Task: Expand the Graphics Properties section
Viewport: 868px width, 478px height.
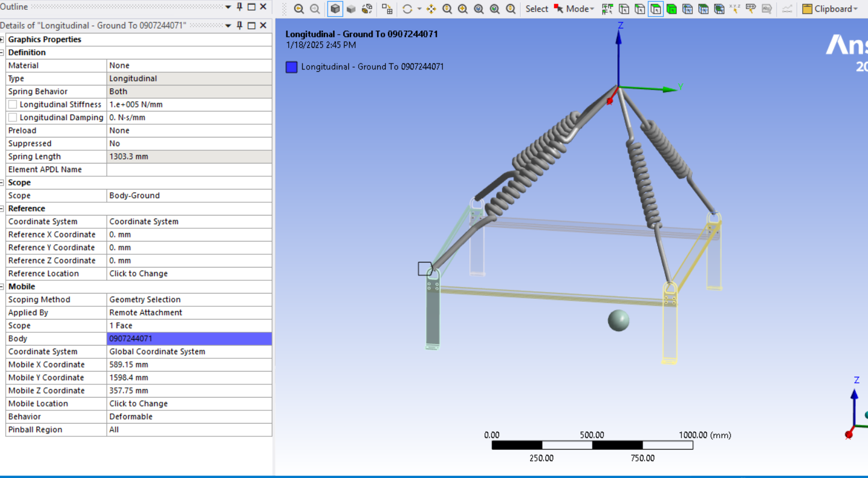Action: [2, 39]
